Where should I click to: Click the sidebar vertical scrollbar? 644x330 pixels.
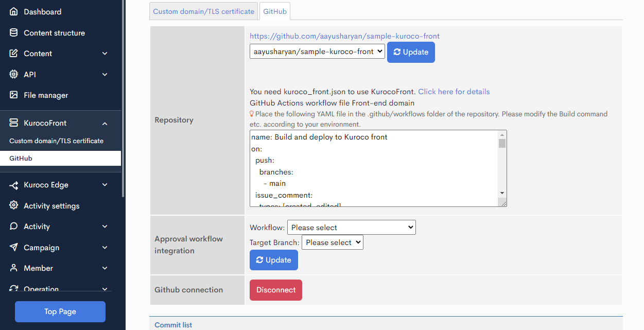[x=123, y=98]
